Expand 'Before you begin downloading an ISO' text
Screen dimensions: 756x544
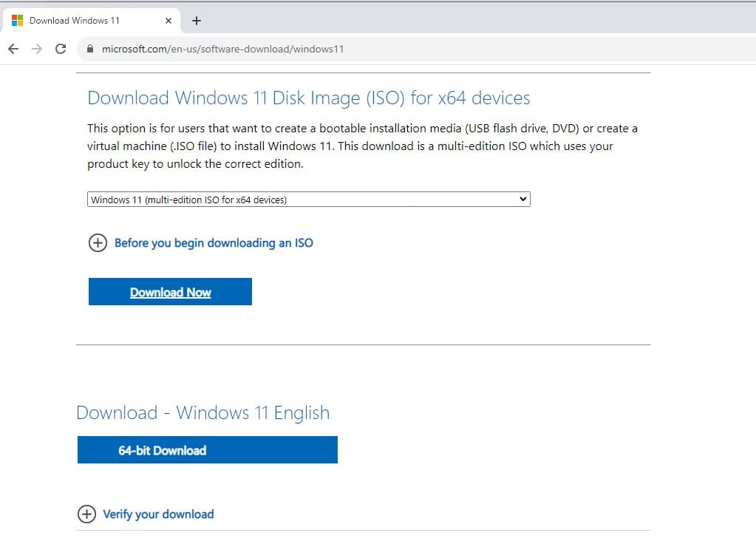click(x=214, y=243)
